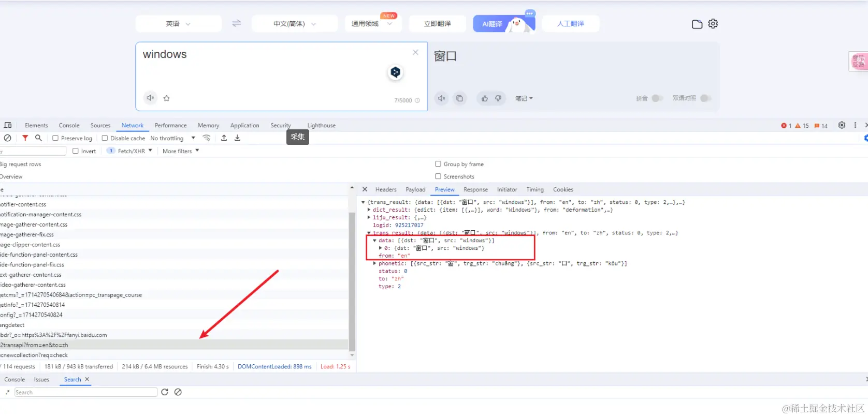
Task: Play translated text audio speaker icon
Action: coord(441,98)
